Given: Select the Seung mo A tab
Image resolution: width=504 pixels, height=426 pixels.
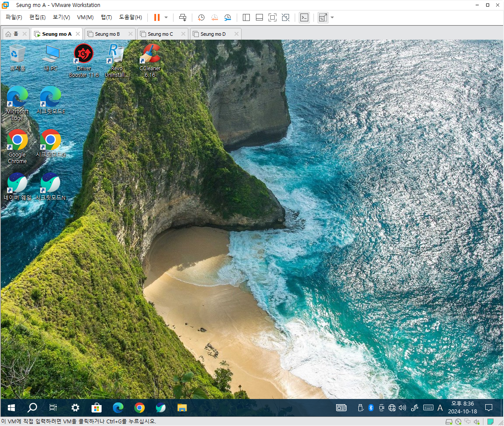Looking at the screenshot, I should point(57,34).
